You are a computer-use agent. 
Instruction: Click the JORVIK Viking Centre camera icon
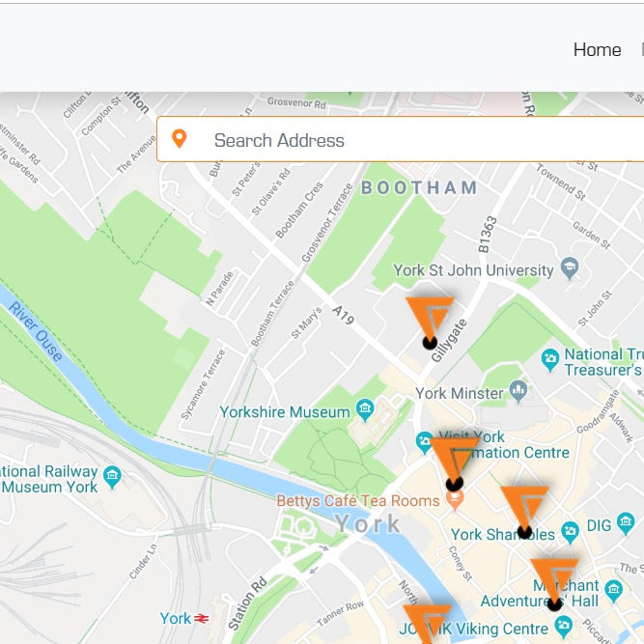(x=564, y=627)
